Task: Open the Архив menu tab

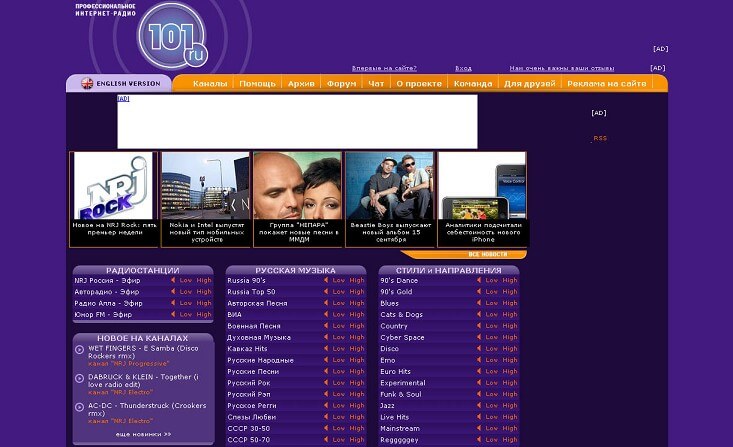Action: (301, 84)
